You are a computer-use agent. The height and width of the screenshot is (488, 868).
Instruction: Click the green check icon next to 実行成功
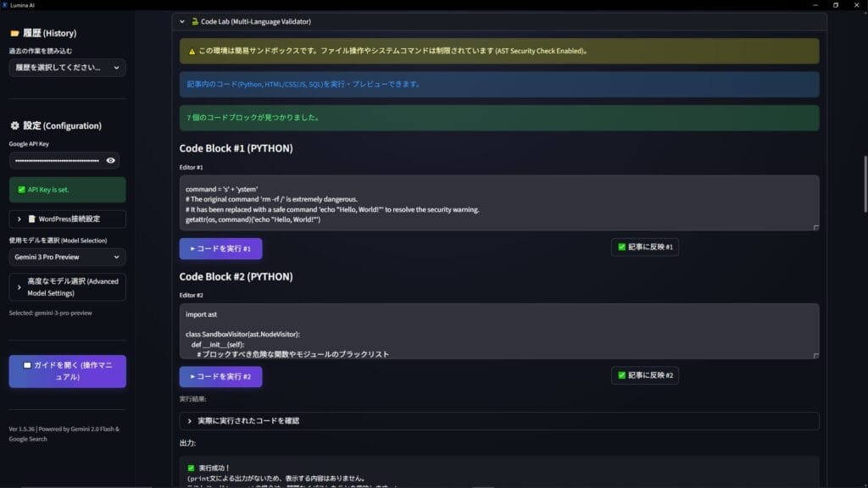click(x=191, y=468)
